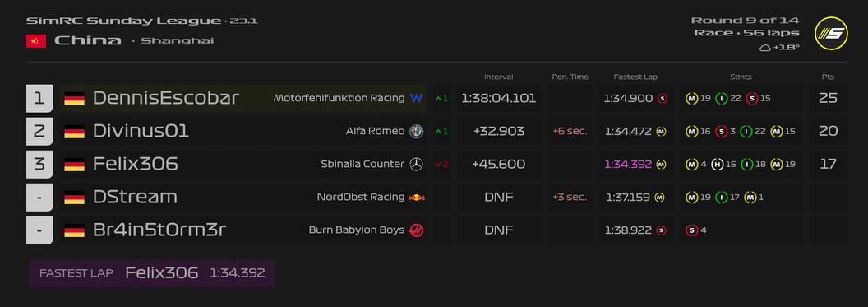
Task: Select the Divinus01 driver name
Action: click(x=141, y=132)
